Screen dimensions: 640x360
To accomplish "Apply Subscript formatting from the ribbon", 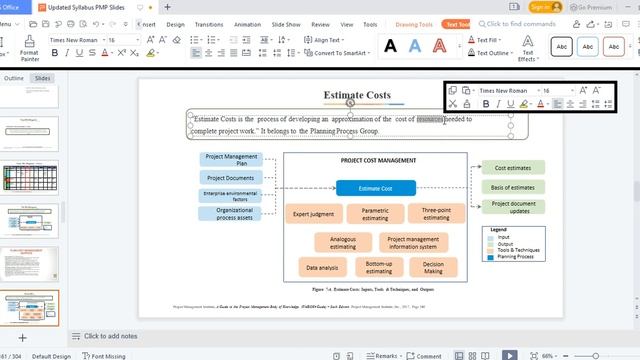I will point(134,53).
